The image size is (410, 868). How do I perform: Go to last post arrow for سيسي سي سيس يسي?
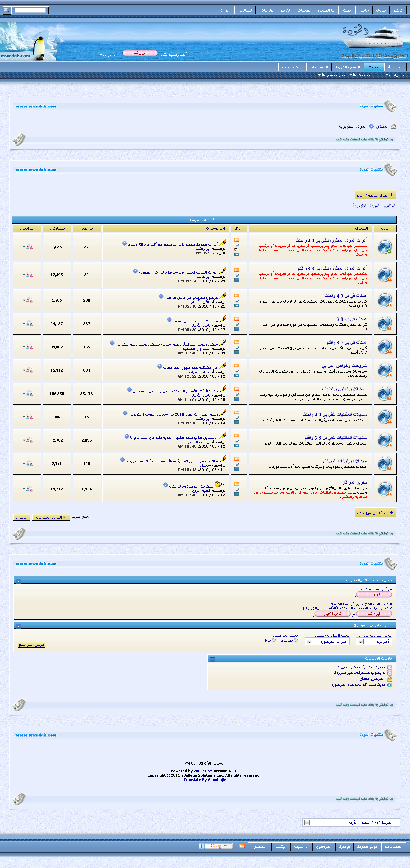[169, 320]
